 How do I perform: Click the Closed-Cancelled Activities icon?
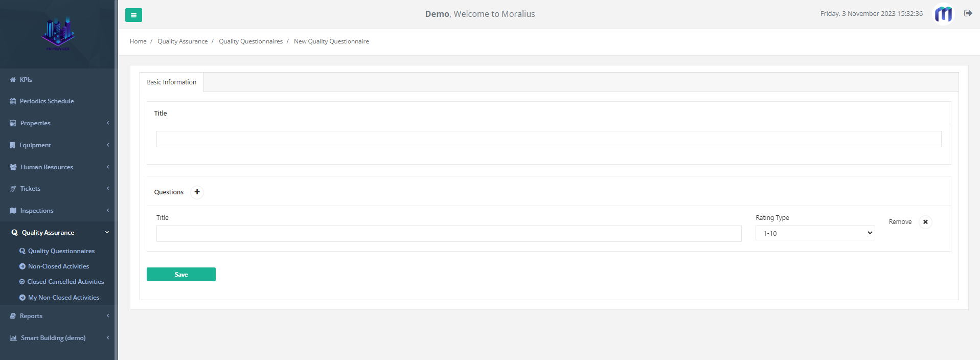point(22,282)
